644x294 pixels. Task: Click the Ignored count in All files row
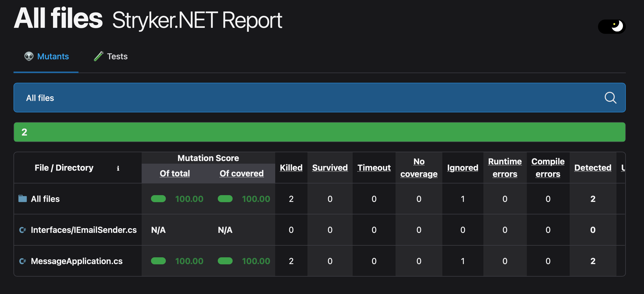[463, 199]
